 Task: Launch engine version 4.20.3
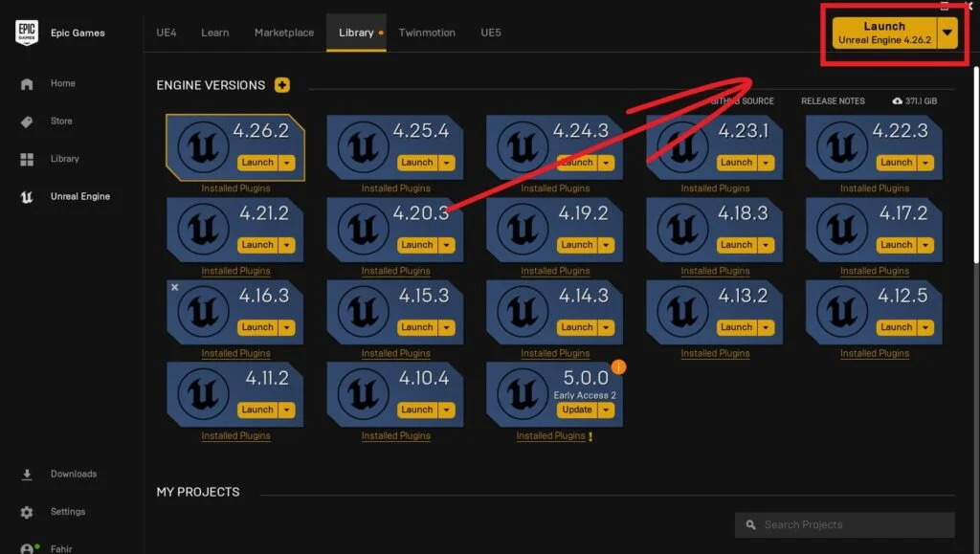pos(417,245)
